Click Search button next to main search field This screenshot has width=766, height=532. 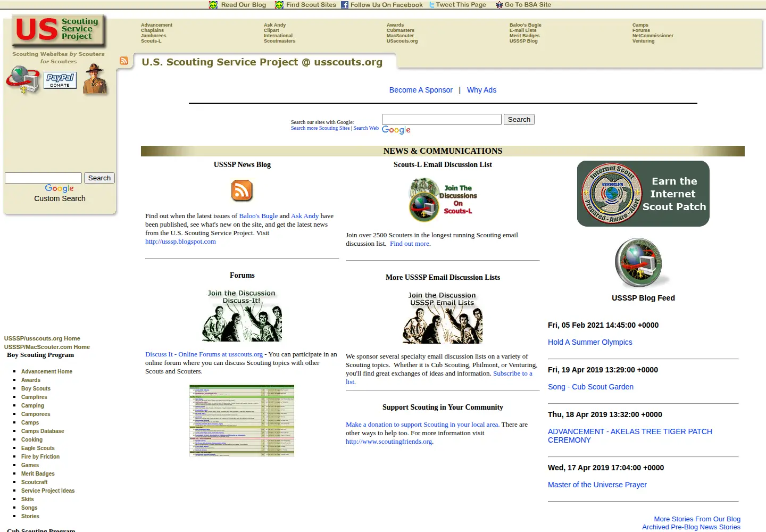[x=519, y=119]
